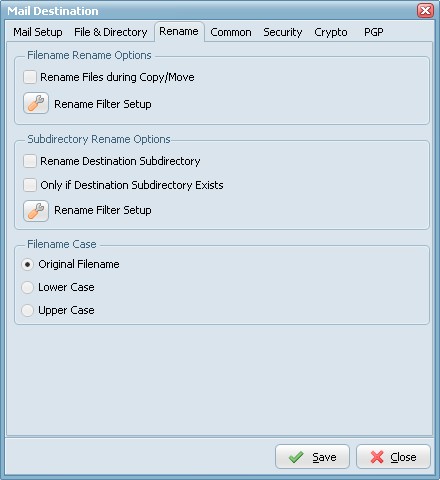Click the Close button
Viewport: 440px width, 480px height.
click(x=393, y=457)
